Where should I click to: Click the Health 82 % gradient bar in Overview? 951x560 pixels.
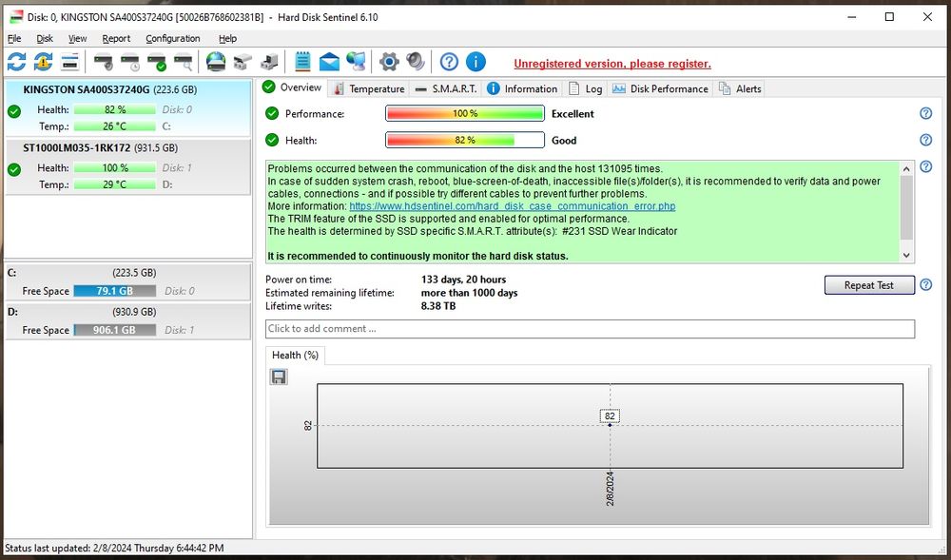click(465, 140)
